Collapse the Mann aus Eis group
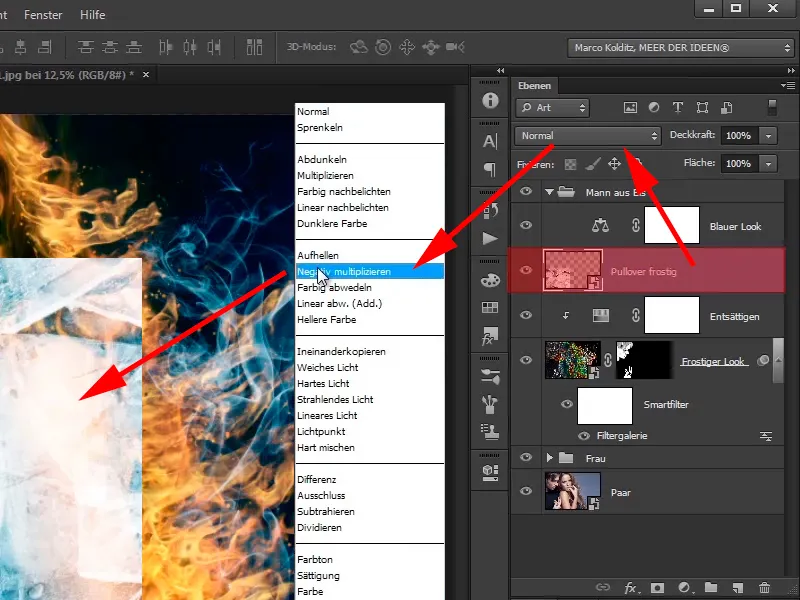 click(x=549, y=192)
